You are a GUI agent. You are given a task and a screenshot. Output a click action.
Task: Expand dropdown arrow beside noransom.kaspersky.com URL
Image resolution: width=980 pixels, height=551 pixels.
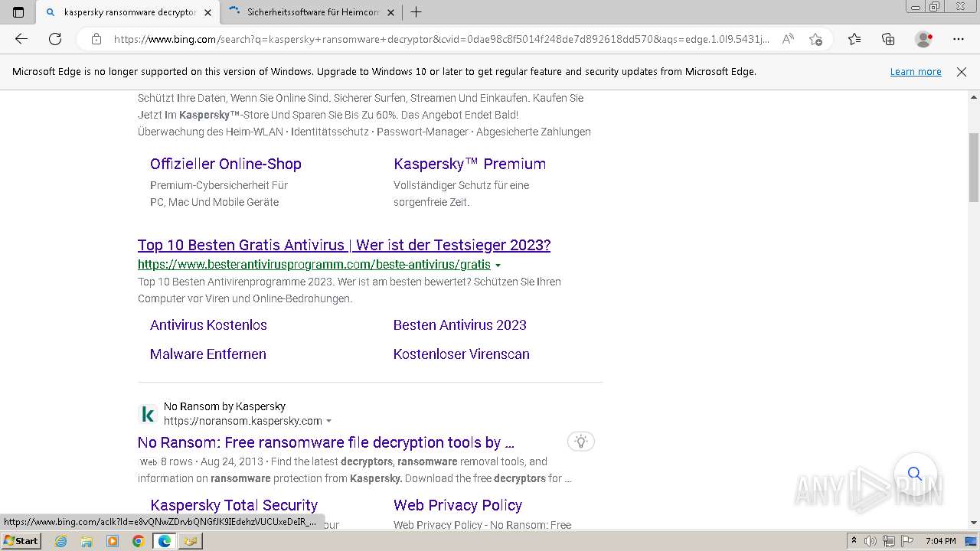tap(329, 422)
